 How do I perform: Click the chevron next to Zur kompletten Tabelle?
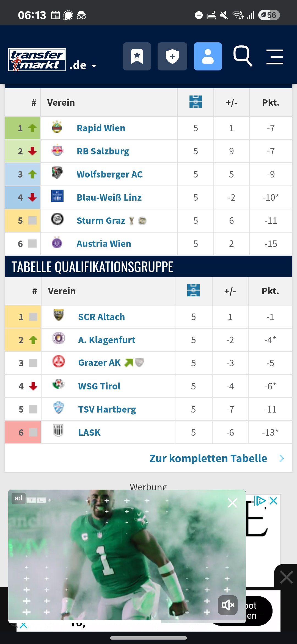282,459
